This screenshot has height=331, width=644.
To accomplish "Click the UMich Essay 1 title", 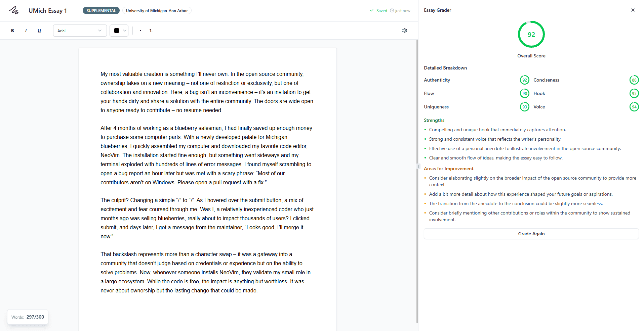I will (48, 10).
